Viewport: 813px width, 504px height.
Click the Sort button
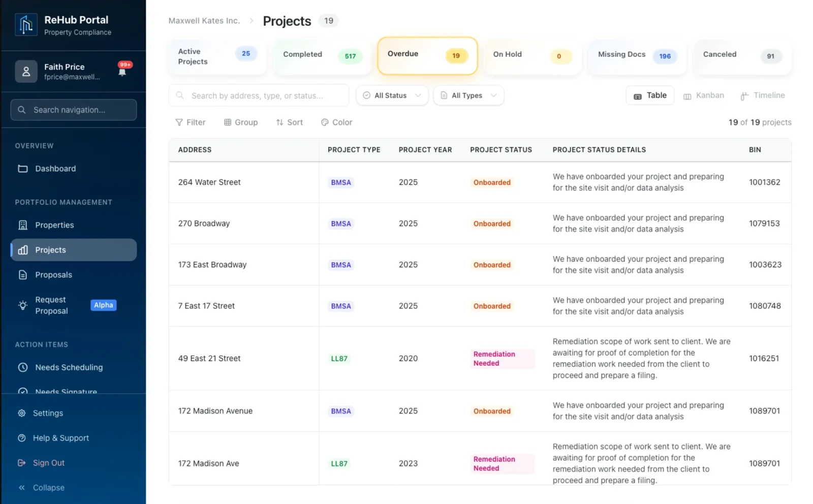tap(289, 122)
